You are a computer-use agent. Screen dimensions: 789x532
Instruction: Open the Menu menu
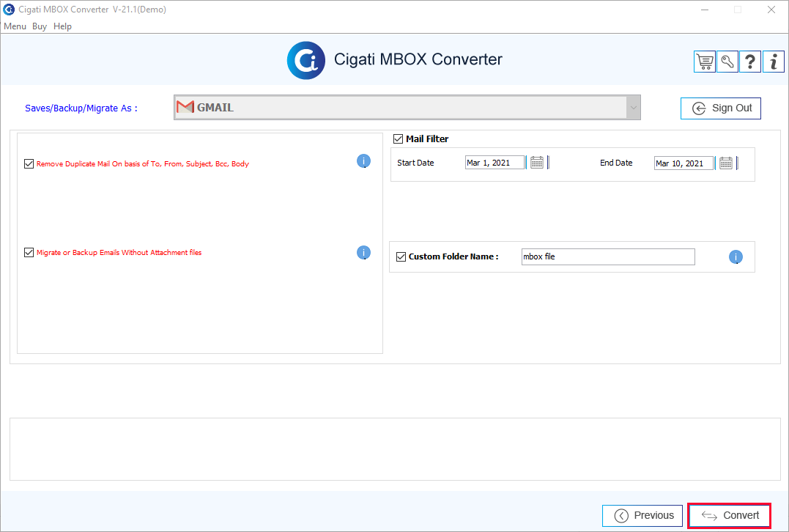15,26
